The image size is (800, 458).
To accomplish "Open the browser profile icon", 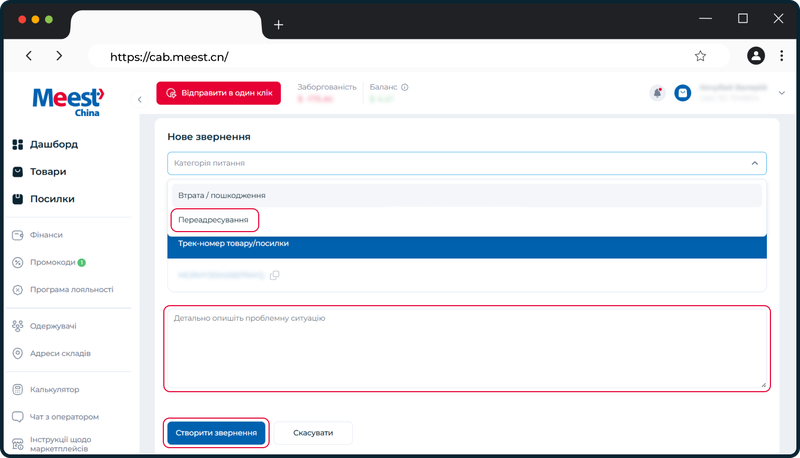I will [x=756, y=56].
